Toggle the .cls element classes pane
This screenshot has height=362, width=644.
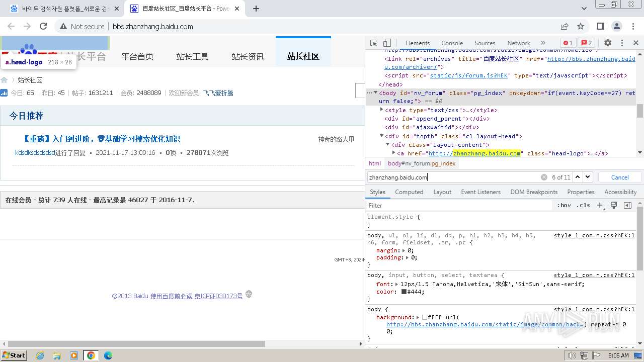click(584, 205)
